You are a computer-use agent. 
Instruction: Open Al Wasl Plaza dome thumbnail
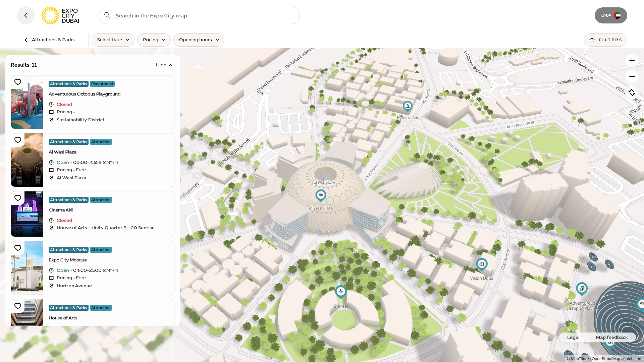[27, 160]
